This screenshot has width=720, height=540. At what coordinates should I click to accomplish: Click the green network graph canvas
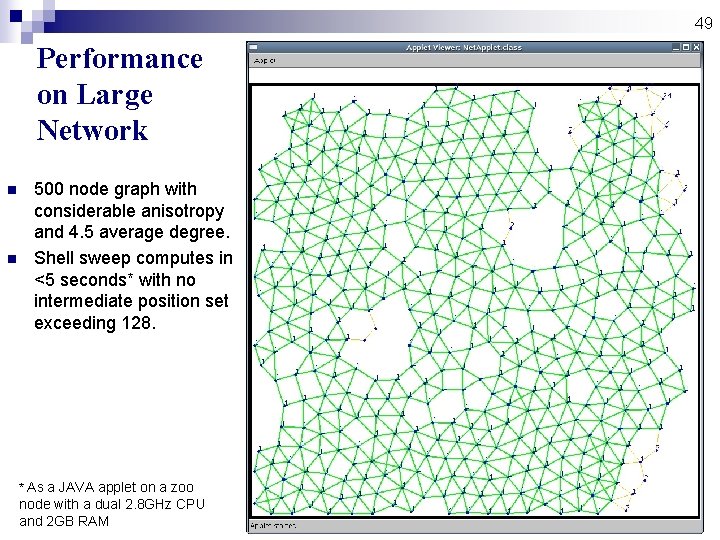pyautogui.click(x=475, y=301)
